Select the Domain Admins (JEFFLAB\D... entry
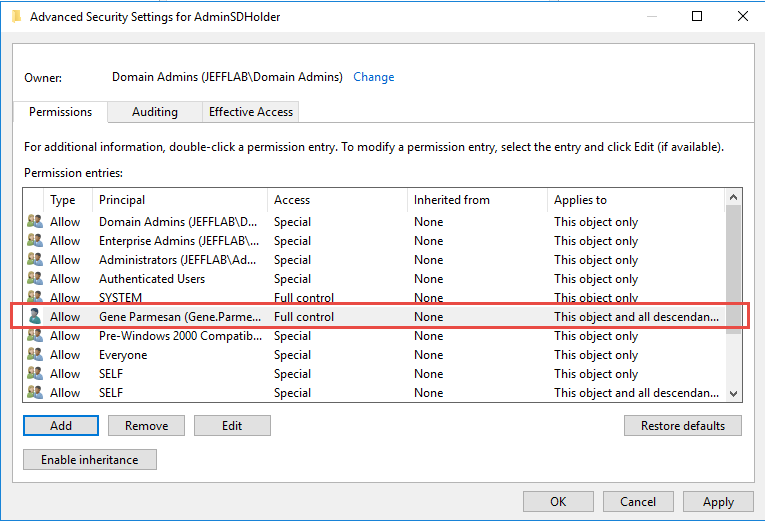 click(x=374, y=221)
